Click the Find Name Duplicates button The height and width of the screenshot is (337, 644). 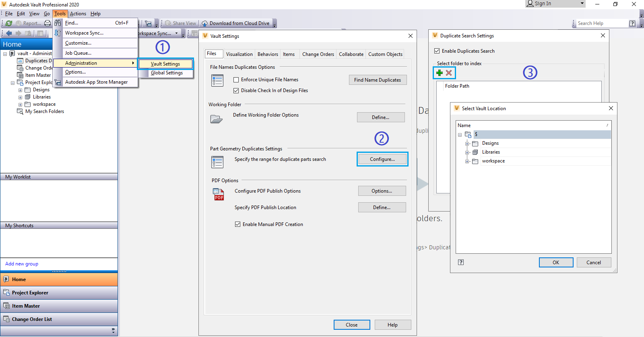click(x=378, y=80)
